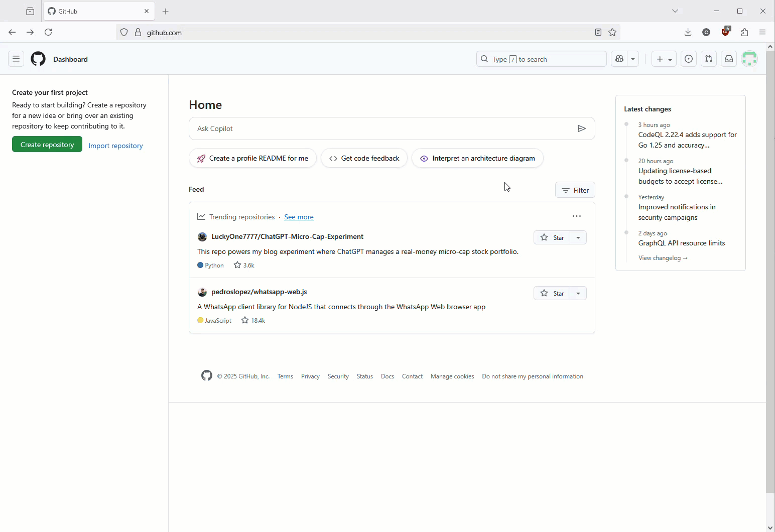Star the whatsapp-web.js repository
This screenshot has width=775, height=532.
pos(553,293)
